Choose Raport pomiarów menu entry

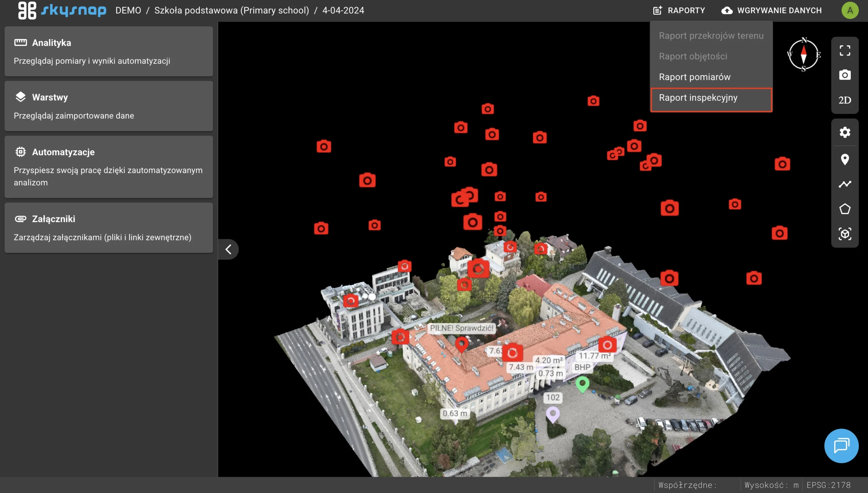pyautogui.click(x=694, y=77)
